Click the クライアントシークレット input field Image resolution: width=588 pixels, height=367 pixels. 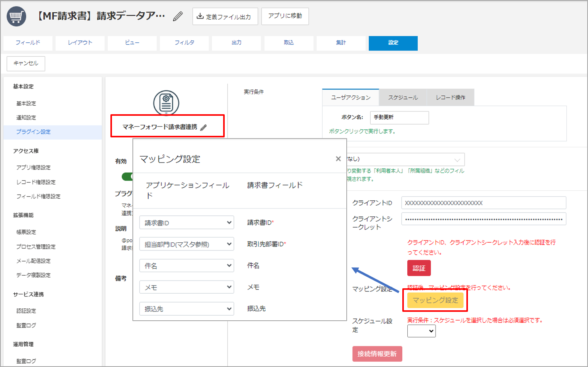click(484, 219)
